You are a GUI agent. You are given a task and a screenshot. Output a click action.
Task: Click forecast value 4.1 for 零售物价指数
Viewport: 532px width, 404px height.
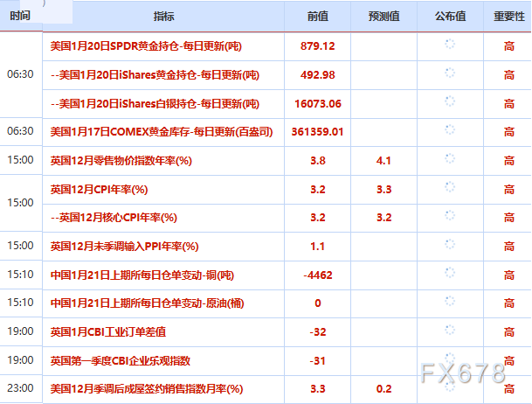(383, 160)
